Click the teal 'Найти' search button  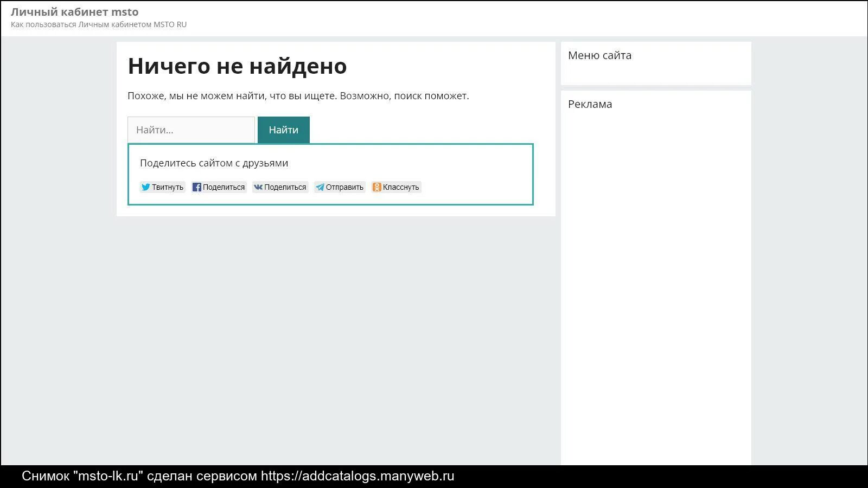[284, 130]
